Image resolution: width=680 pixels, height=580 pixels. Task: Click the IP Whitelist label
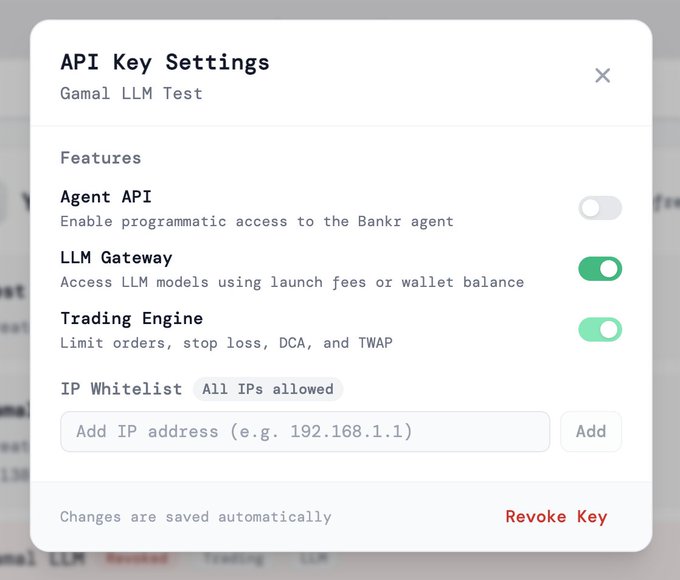(x=121, y=389)
